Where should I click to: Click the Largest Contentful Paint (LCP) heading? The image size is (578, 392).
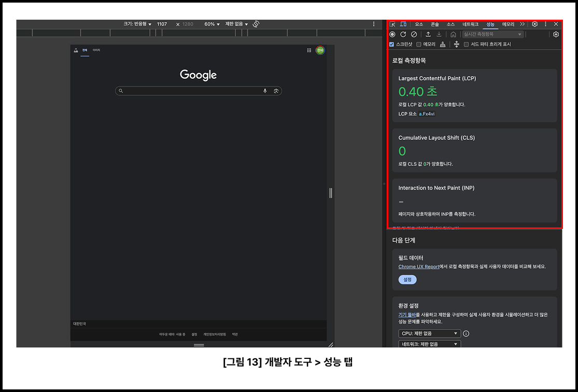pyautogui.click(x=437, y=78)
